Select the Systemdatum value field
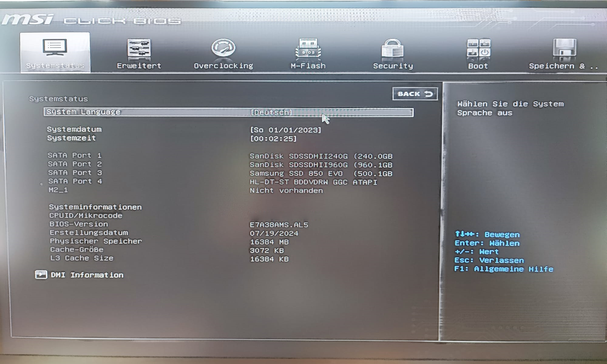 (285, 130)
